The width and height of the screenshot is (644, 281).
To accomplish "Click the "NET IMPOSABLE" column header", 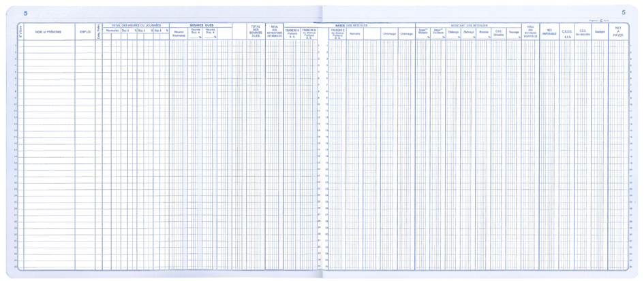I will tap(549, 32).
